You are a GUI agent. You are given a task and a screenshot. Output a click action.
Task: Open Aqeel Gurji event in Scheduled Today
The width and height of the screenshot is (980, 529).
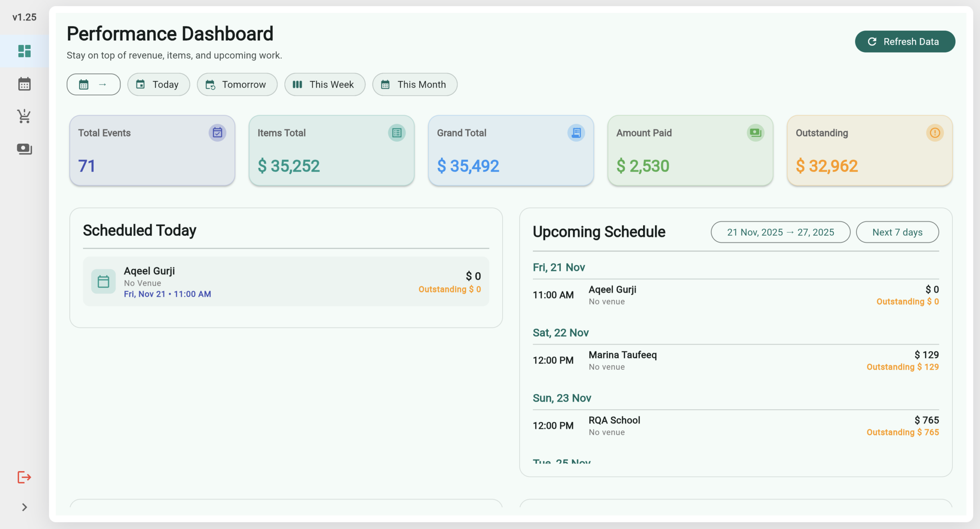(x=286, y=282)
